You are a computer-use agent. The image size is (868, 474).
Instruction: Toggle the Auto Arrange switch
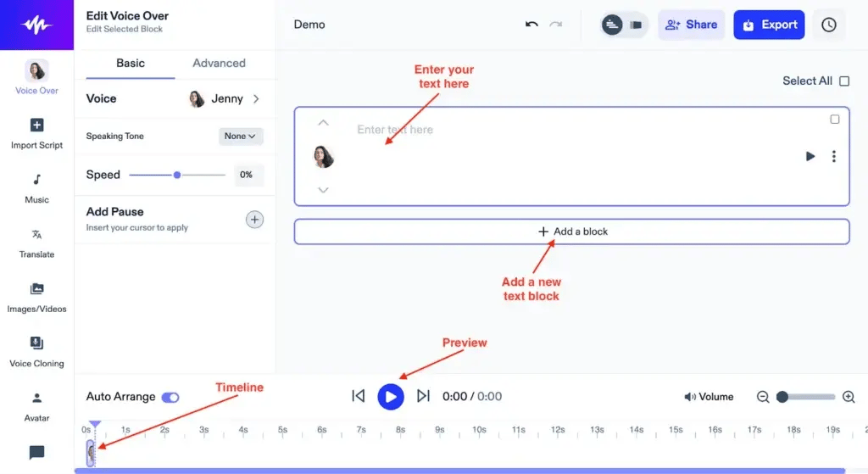(x=170, y=397)
